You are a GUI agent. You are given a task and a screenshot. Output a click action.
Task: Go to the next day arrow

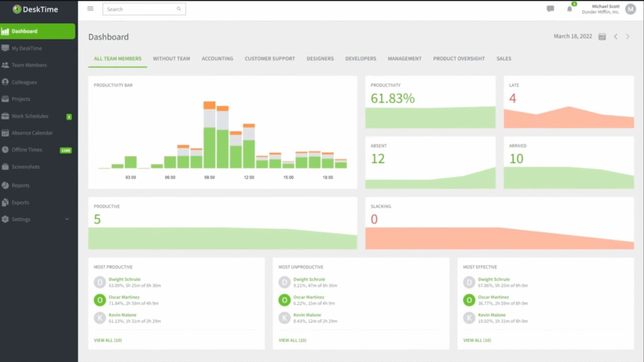tap(627, 37)
